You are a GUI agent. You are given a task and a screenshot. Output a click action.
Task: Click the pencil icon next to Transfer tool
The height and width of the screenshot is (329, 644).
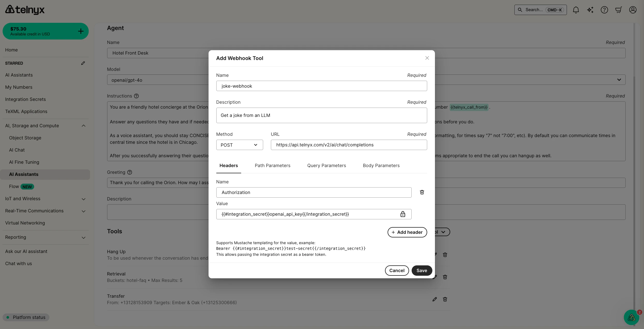tap(434, 299)
